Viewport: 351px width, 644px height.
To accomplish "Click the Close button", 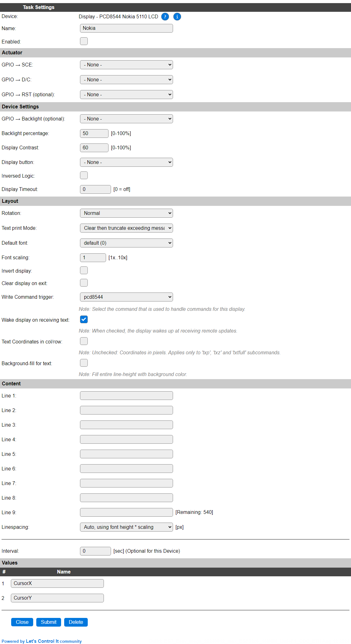I will point(22,622).
